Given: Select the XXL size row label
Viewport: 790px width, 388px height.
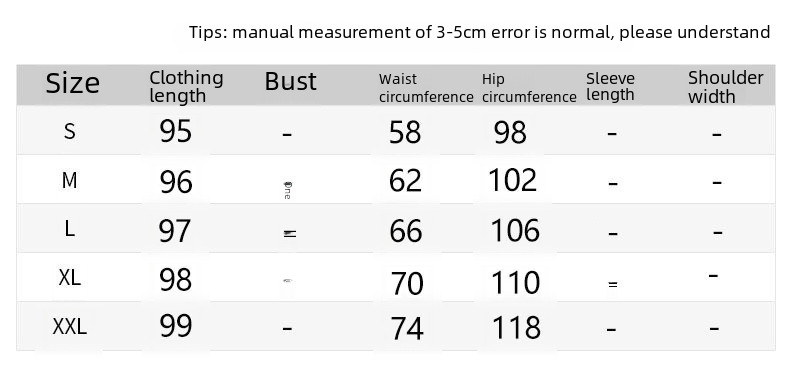Looking at the screenshot, I should tap(70, 327).
